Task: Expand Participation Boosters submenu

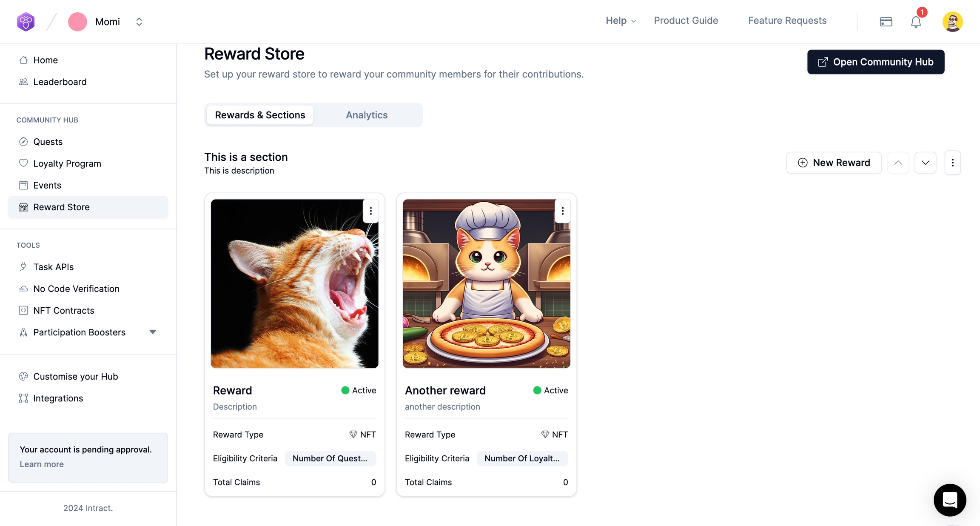Action: coord(153,332)
